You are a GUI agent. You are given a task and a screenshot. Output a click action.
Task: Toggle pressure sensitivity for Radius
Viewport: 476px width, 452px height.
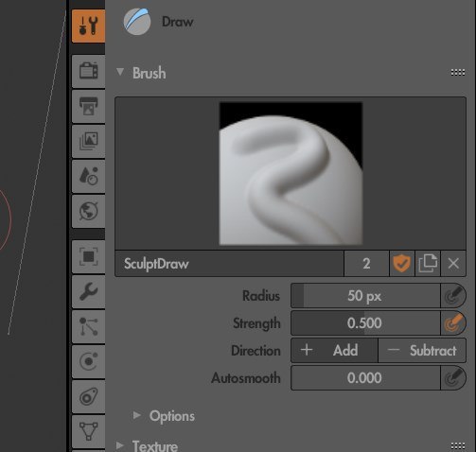(x=453, y=296)
